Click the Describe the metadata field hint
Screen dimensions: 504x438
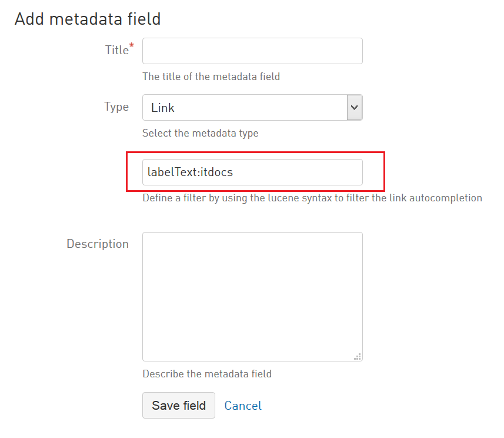pos(207,374)
